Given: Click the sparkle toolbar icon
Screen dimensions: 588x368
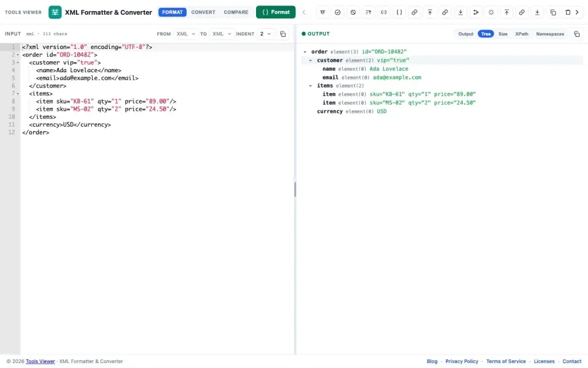Looking at the screenshot, I should coord(491,12).
